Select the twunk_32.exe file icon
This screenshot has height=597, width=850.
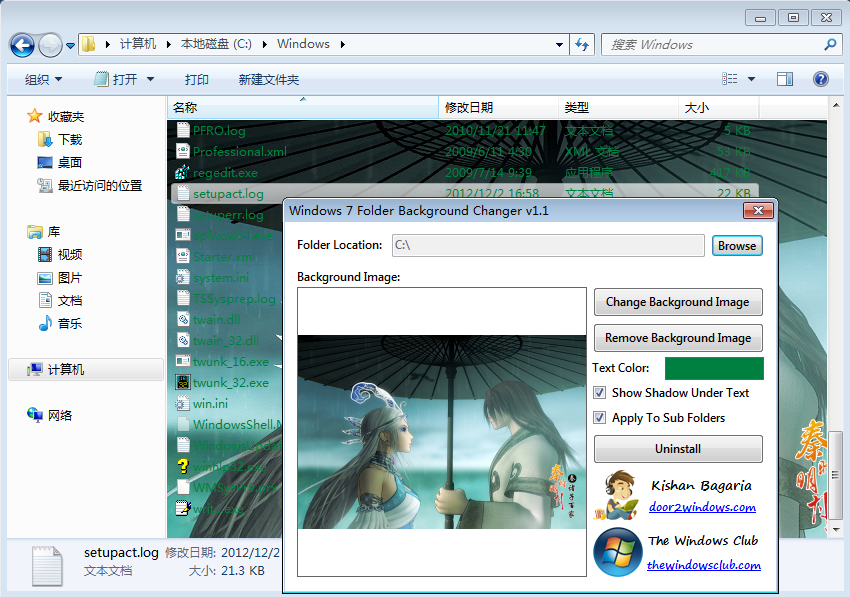click(184, 381)
